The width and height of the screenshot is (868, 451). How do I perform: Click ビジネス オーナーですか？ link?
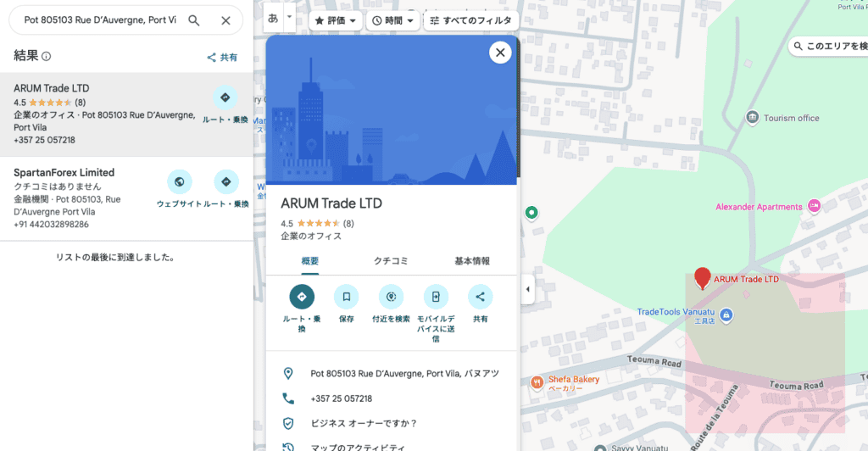[364, 423]
